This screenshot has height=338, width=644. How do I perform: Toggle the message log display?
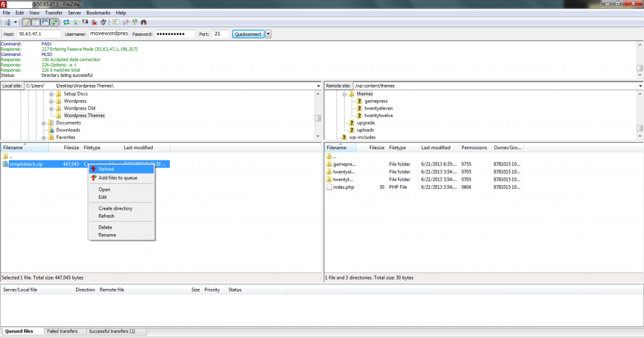26,22
